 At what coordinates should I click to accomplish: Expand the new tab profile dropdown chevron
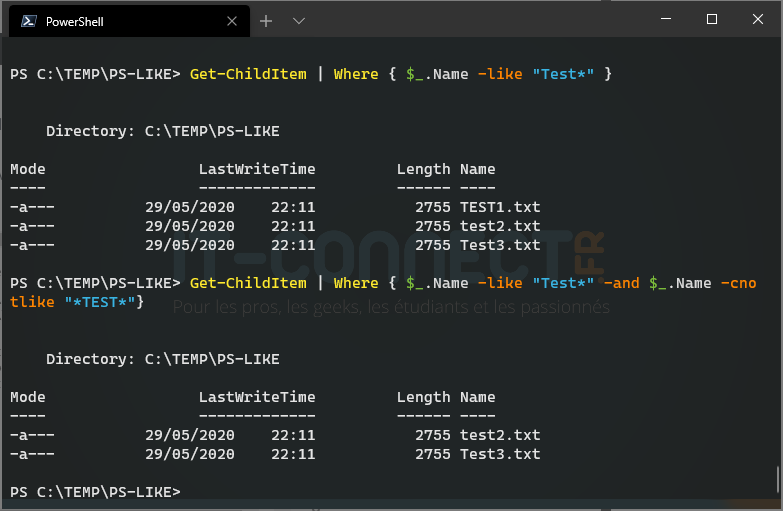tap(298, 21)
